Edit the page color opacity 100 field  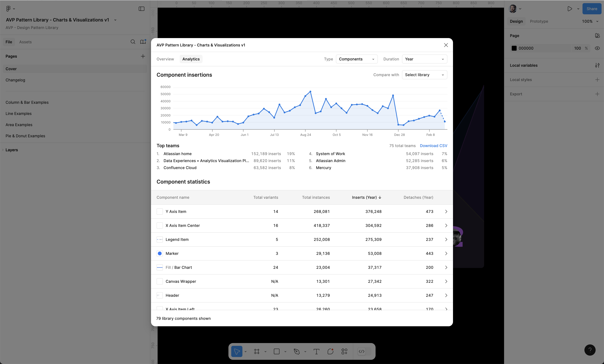[577, 48]
